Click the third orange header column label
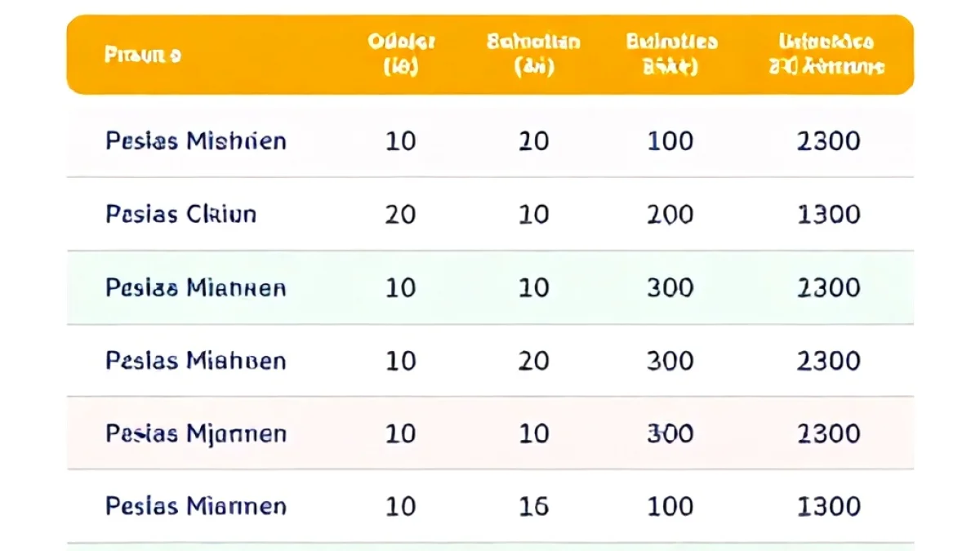This screenshot has width=980, height=551. coord(533,54)
